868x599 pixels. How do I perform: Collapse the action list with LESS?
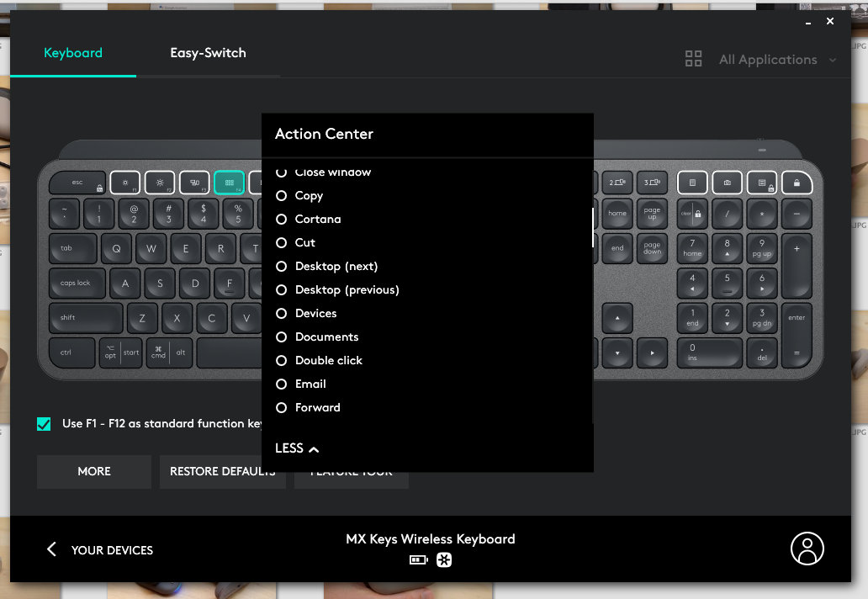point(297,448)
